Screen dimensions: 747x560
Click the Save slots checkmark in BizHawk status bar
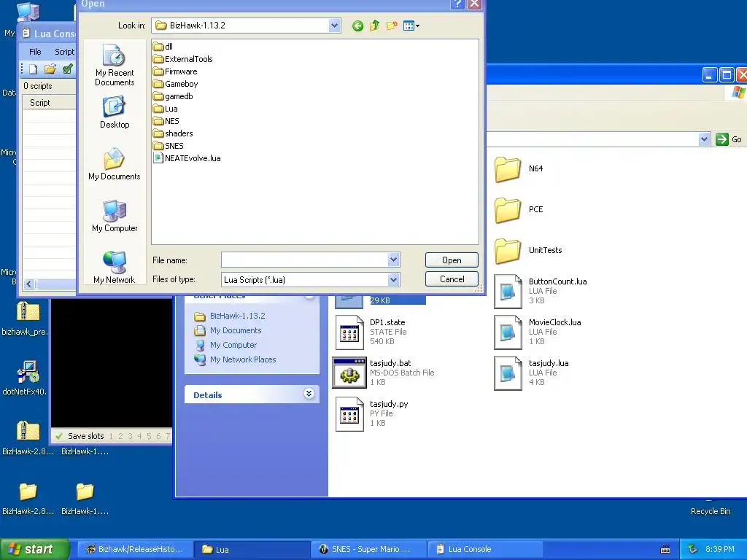point(59,436)
